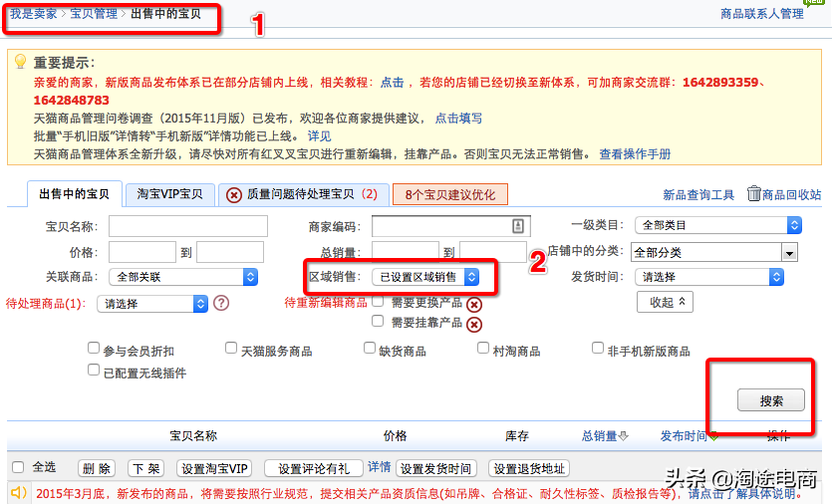Click the 搜索 search button
The width and height of the screenshot is (832, 504).
(x=771, y=400)
